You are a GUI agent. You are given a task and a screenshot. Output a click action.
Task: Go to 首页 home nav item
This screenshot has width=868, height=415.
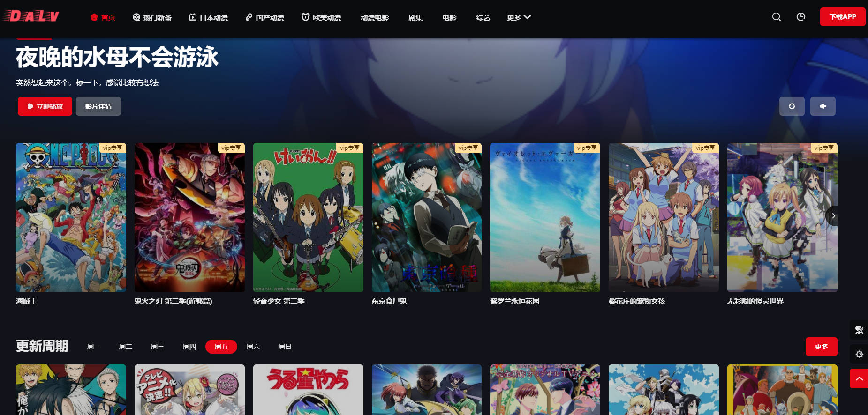point(103,17)
